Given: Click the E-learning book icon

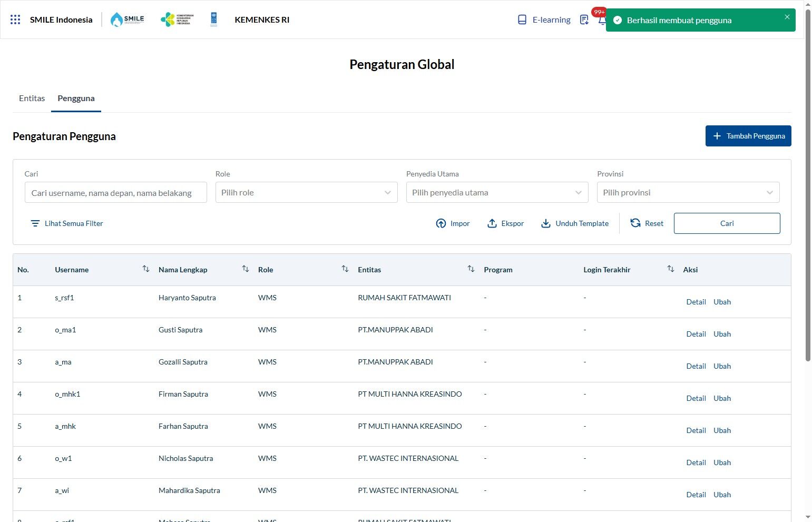Looking at the screenshot, I should coord(522,19).
